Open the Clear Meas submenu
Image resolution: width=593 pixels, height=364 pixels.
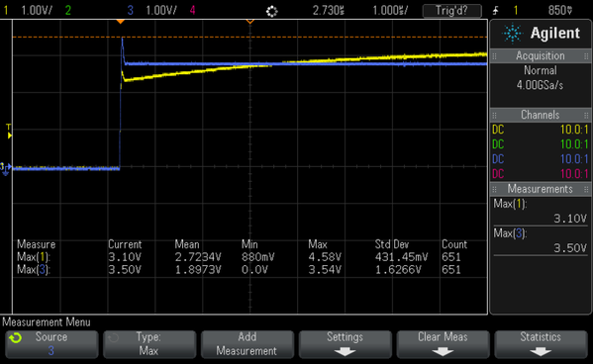click(x=443, y=344)
